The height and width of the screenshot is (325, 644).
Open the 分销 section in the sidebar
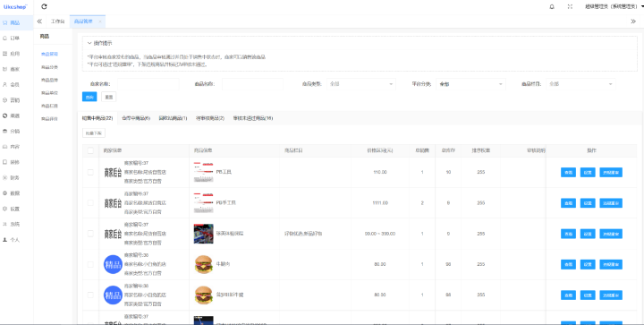[16, 132]
